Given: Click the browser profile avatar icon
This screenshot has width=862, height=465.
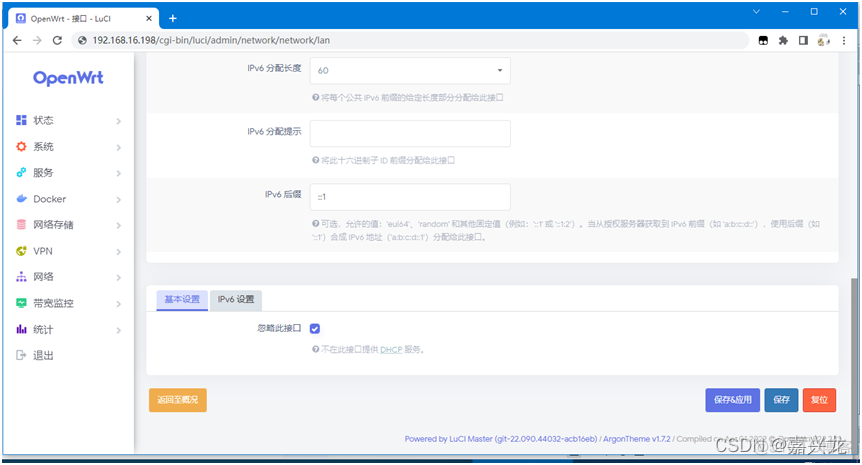Looking at the screenshot, I should [x=824, y=40].
